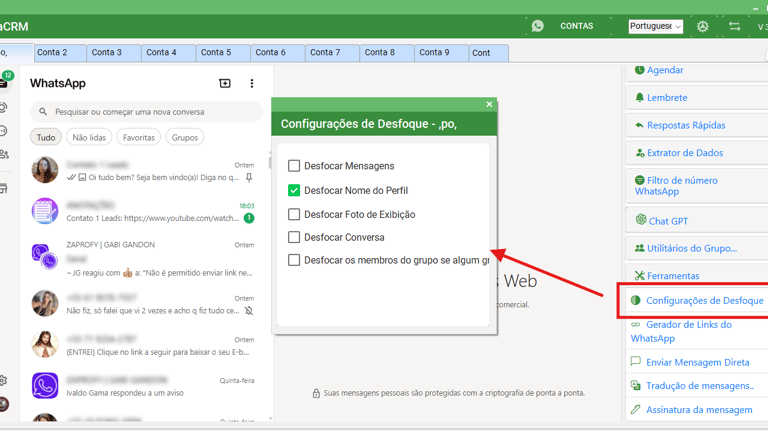Uncheck Desfocar Nome do Perfil

294,190
